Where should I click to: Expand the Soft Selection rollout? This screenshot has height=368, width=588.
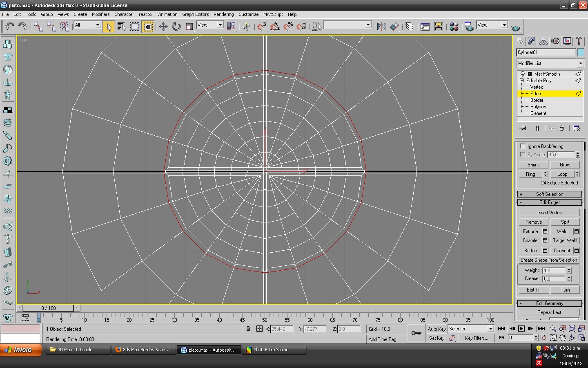(549, 194)
